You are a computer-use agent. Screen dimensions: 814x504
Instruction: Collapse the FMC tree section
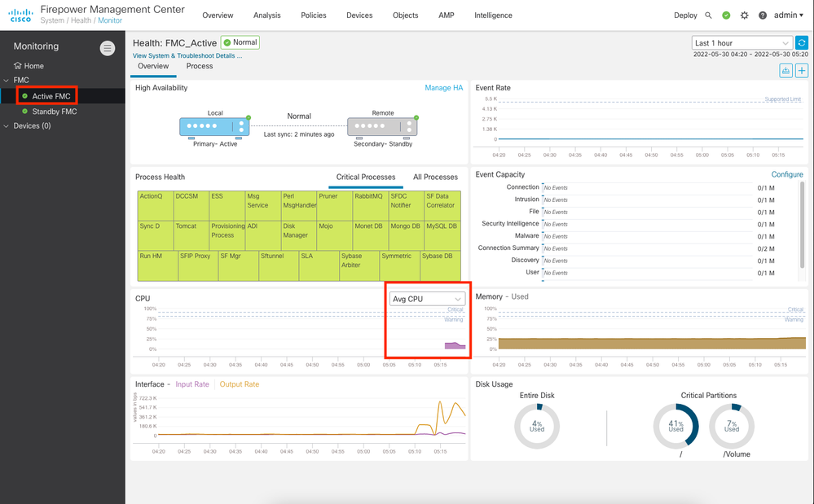pyautogui.click(x=7, y=81)
